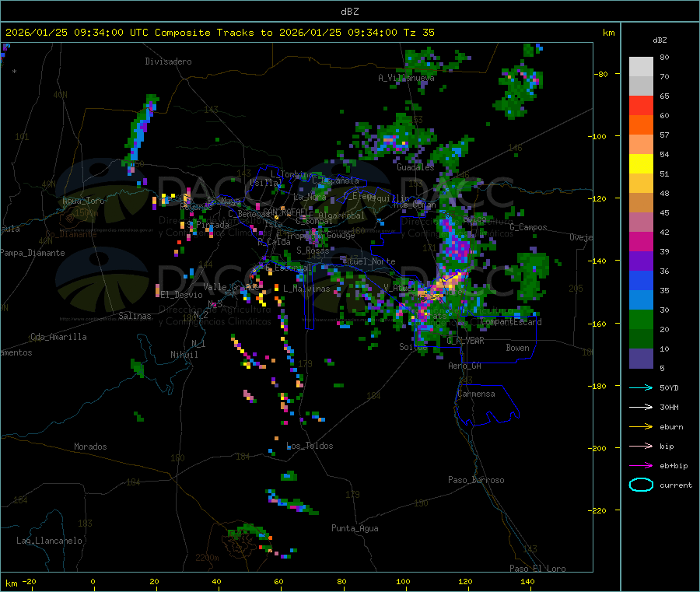Click the light-blue 30 dBZ swatch

click(641, 300)
